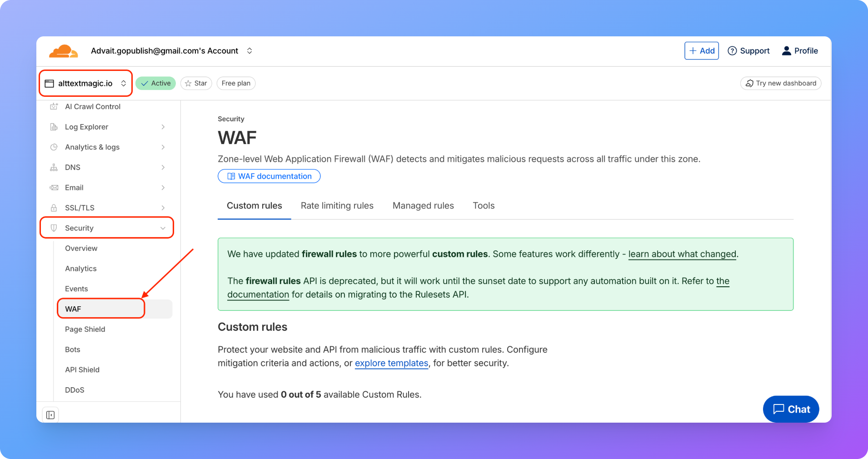868x459 pixels.
Task: Click the Analytics & logs clock icon
Action: coord(54,147)
